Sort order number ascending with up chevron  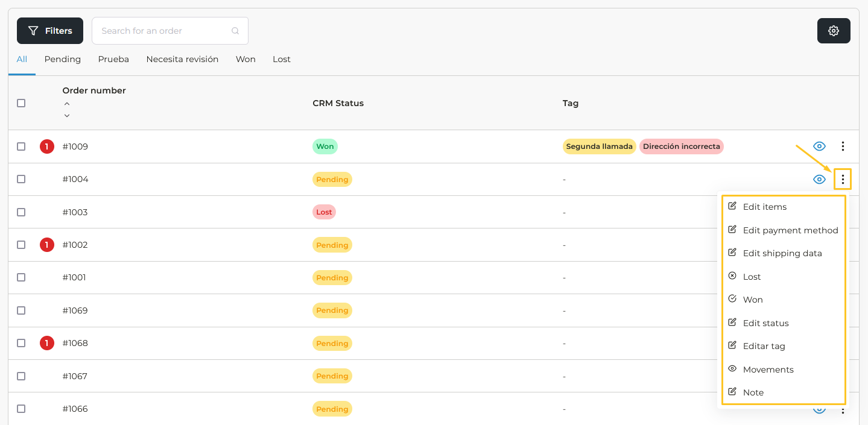coord(67,104)
